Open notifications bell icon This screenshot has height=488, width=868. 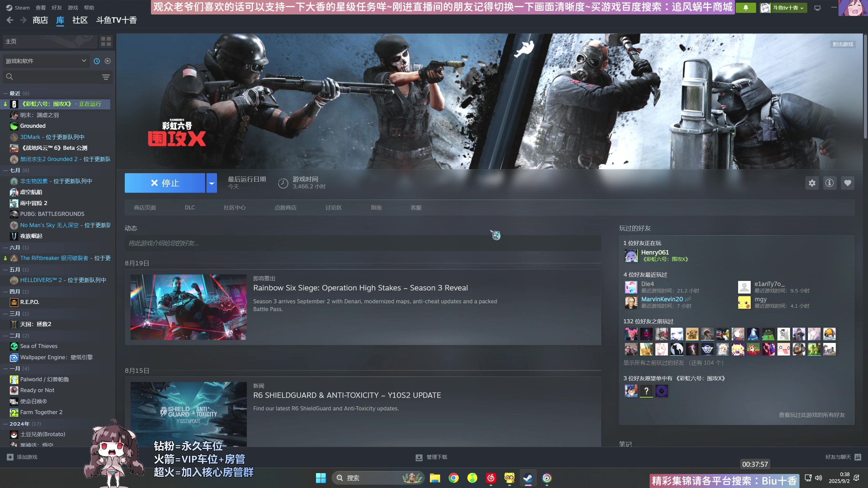click(746, 7)
